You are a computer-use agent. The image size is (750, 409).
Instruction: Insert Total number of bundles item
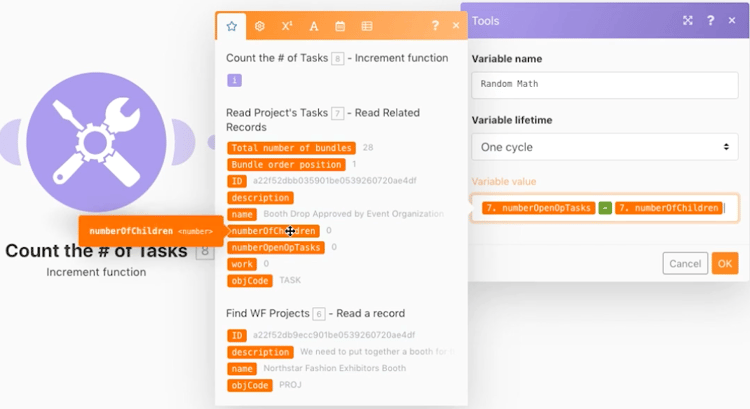click(x=291, y=148)
